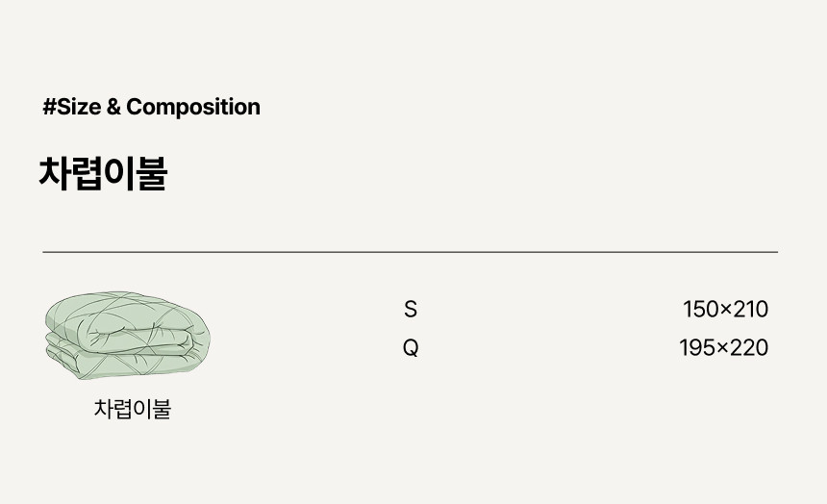This screenshot has height=504, width=827.
Task: Click the × symbol in the Q dimensions
Action: click(x=723, y=348)
